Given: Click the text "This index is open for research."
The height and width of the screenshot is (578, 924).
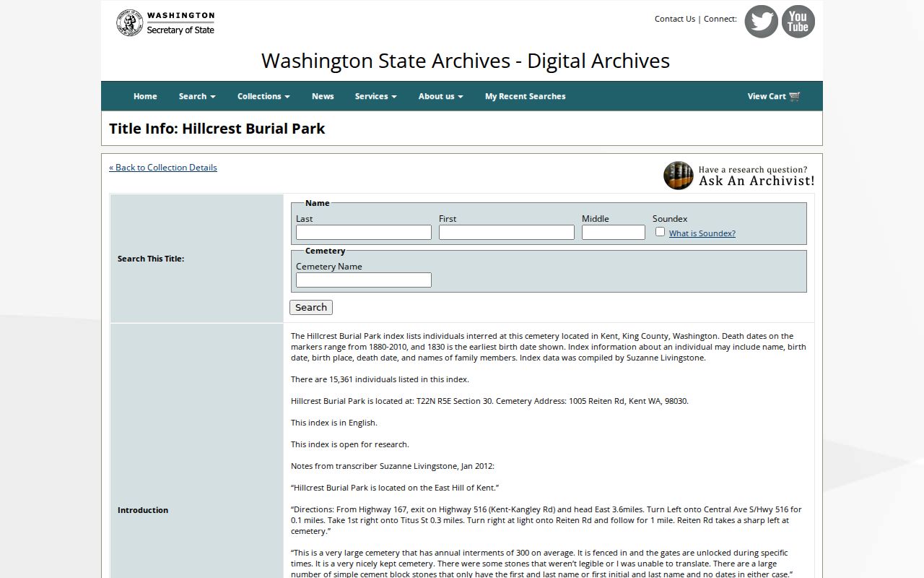Looking at the screenshot, I should 350,444.
